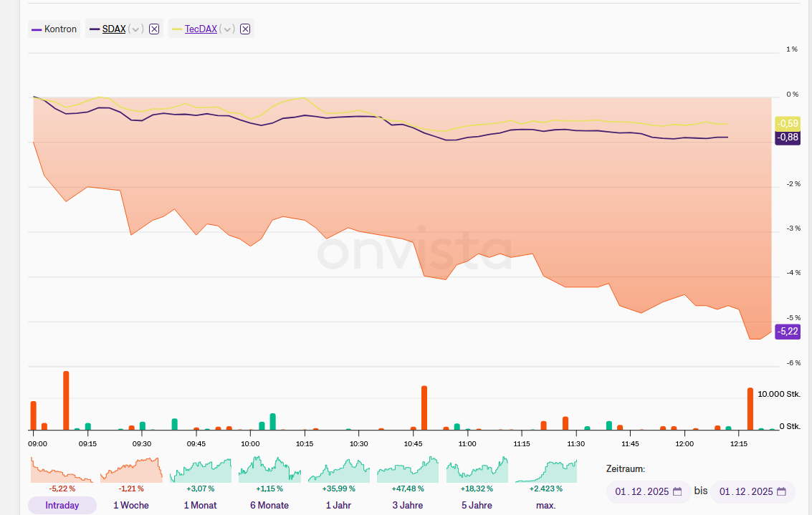The image size is (812, 515).
Task: Open the SDAX link in the legend
Action: coord(114,29)
